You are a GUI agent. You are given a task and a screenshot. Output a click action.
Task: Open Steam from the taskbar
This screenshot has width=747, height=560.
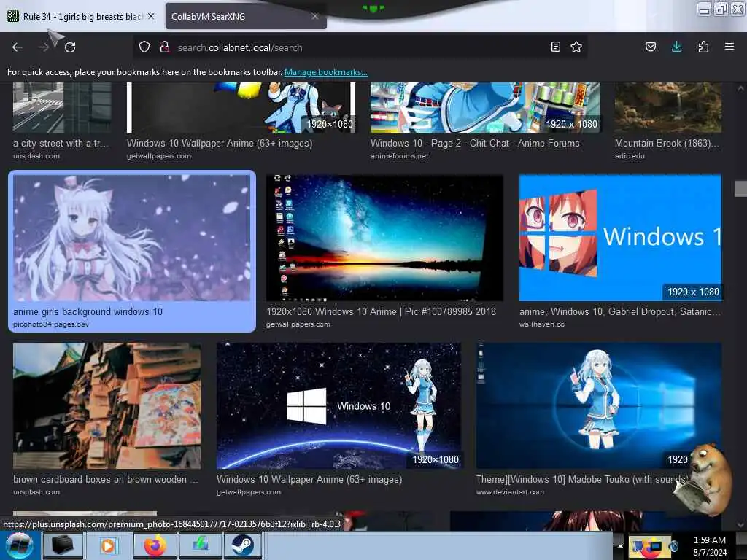[x=243, y=545]
